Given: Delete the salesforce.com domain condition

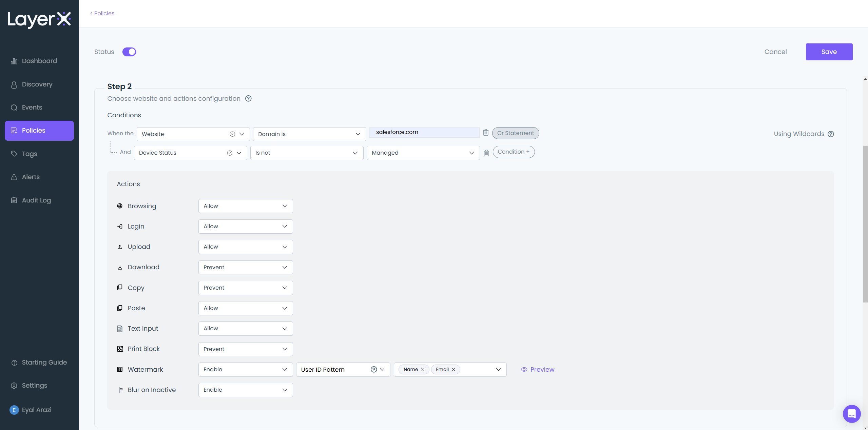Looking at the screenshot, I should pos(486,133).
